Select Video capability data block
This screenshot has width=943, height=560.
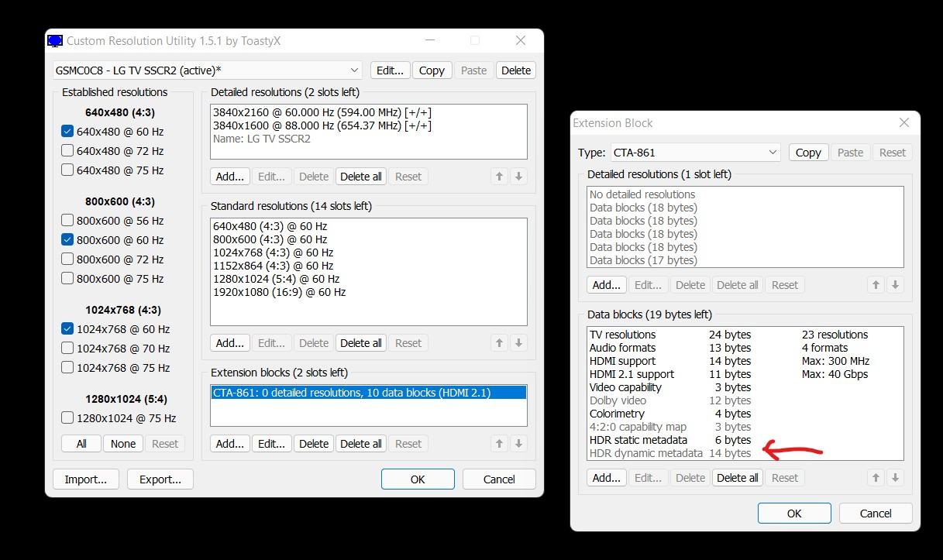(x=745, y=387)
